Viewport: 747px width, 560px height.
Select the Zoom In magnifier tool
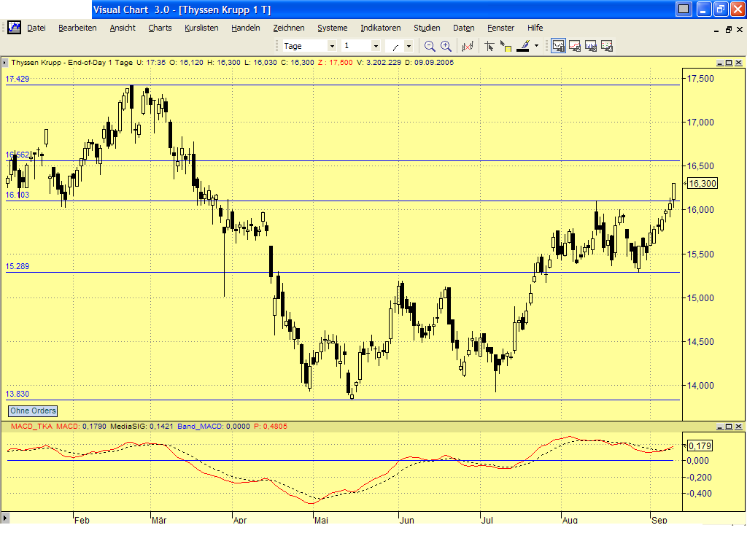(446, 45)
